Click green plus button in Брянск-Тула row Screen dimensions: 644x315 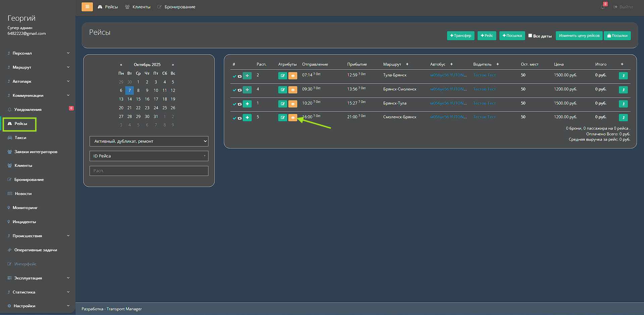pyautogui.click(x=247, y=104)
